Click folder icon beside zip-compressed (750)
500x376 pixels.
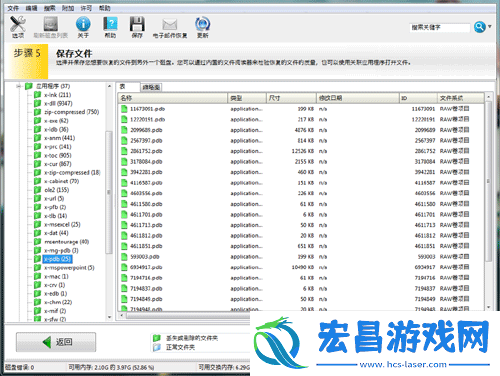(38, 112)
